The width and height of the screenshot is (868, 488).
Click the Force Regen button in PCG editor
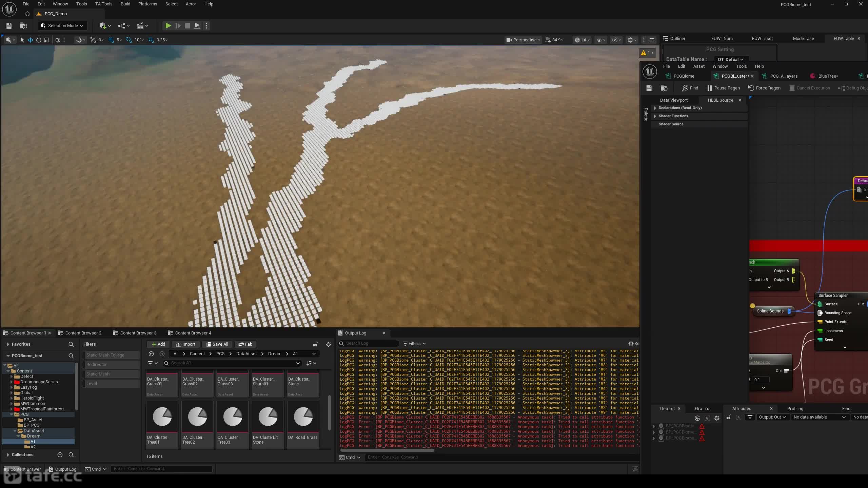(764, 88)
